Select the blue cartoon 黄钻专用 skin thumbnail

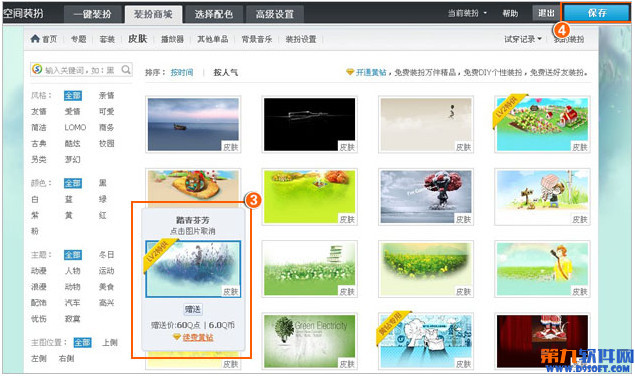[426, 341]
